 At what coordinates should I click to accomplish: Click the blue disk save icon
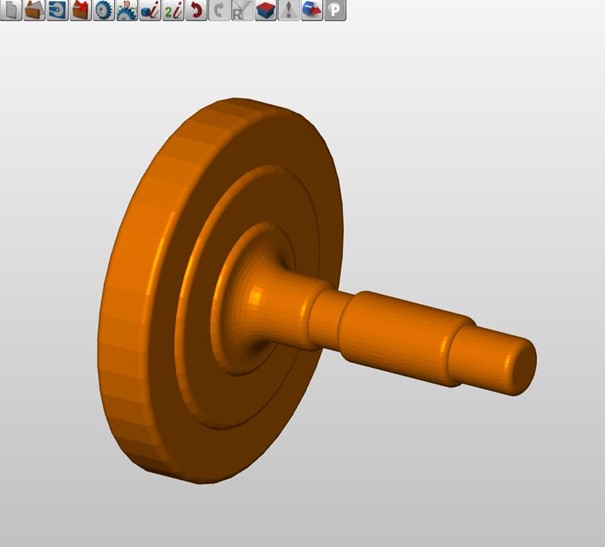coord(58,12)
